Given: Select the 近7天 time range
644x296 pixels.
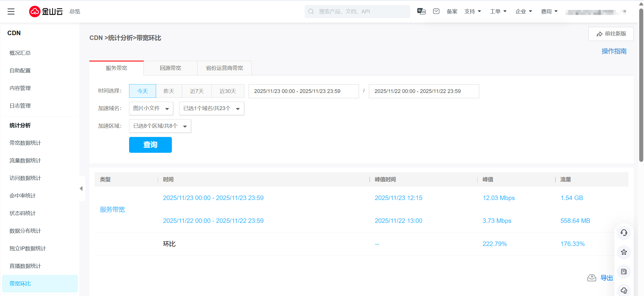Looking at the screenshot, I should point(197,91).
